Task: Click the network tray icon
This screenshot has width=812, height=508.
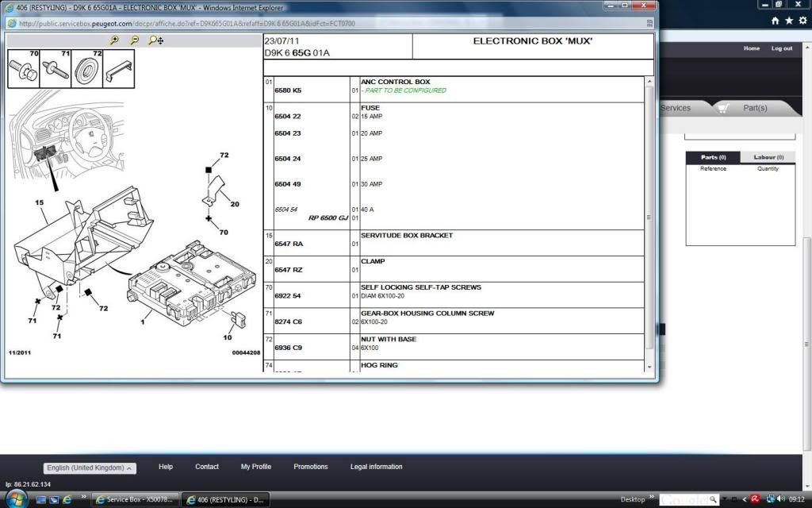Action: [x=770, y=499]
